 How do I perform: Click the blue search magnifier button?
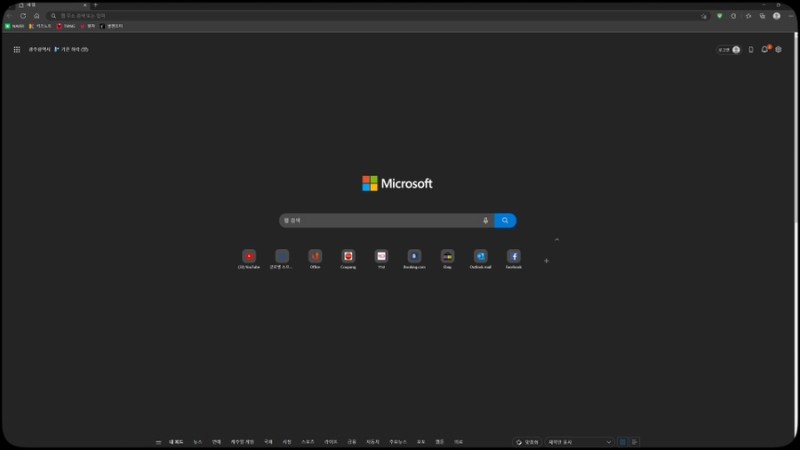(505, 220)
